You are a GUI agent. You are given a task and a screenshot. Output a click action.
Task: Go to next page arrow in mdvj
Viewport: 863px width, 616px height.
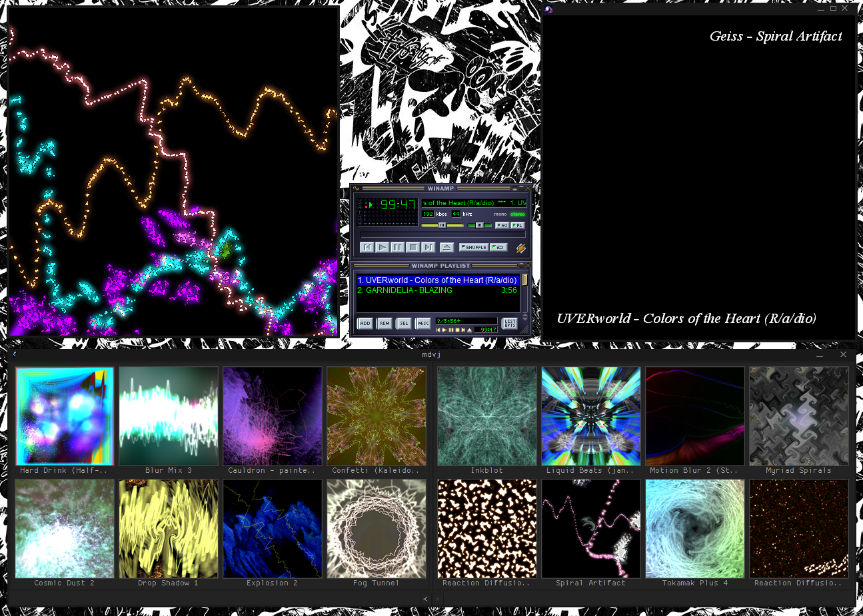(x=437, y=599)
